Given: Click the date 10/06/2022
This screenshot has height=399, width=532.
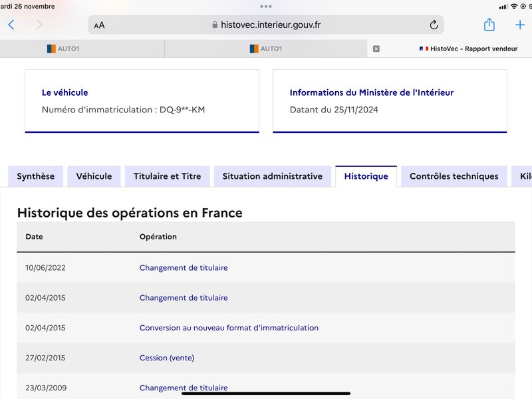Looking at the screenshot, I should tap(45, 268).
